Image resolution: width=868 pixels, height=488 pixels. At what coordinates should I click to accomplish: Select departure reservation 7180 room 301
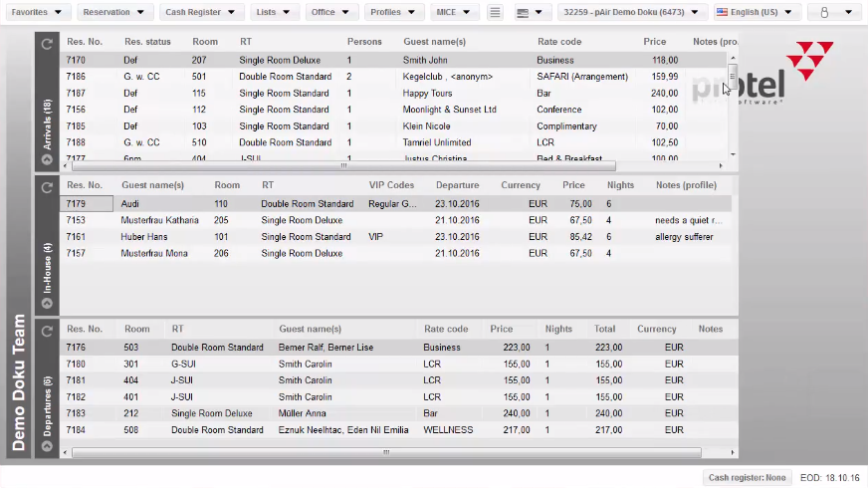[398, 364]
